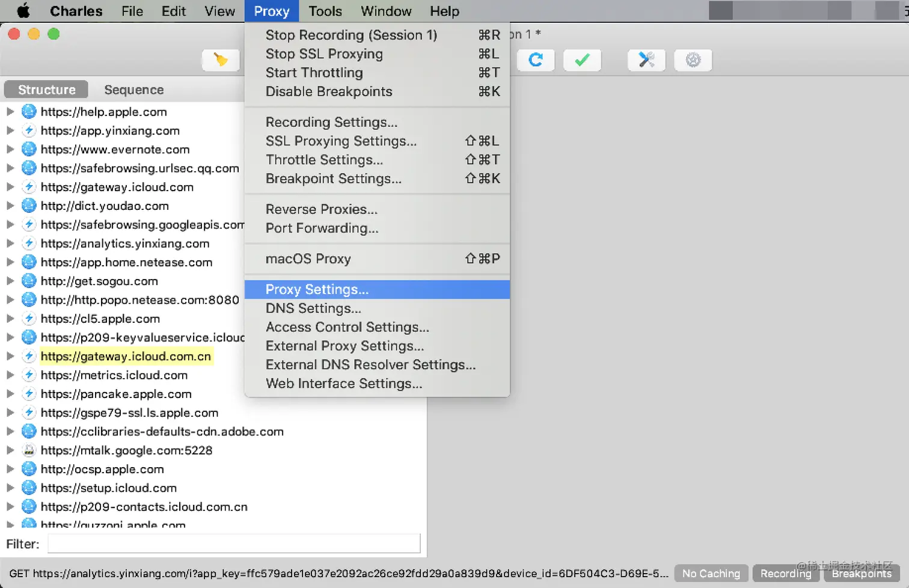This screenshot has width=909, height=588.
Task: Click the lightning icon beside app.yinxiang.com
Action: 29,130
